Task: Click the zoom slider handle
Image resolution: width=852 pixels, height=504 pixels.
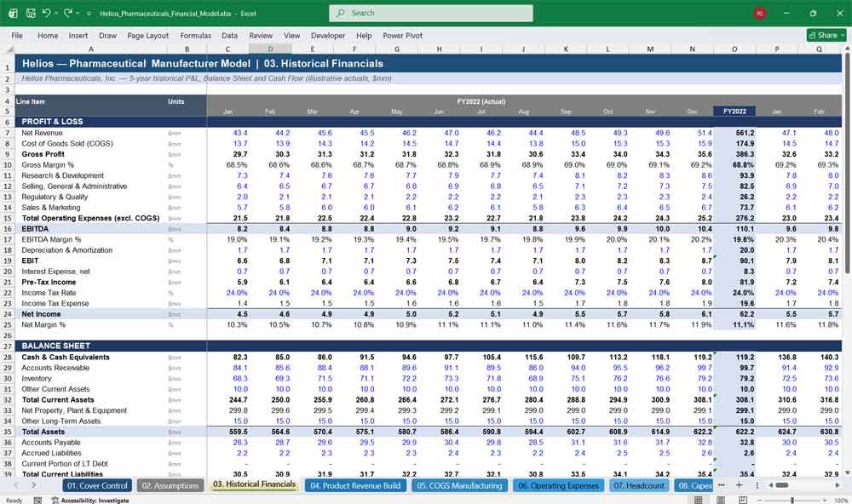Action: (792, 500)
